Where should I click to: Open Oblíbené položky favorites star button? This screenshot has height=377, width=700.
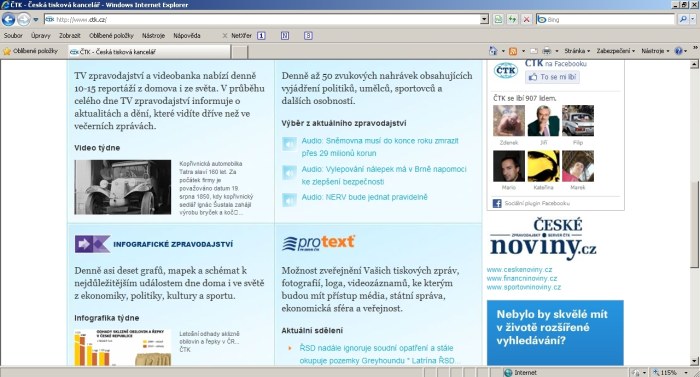click(x=31, y=51)
